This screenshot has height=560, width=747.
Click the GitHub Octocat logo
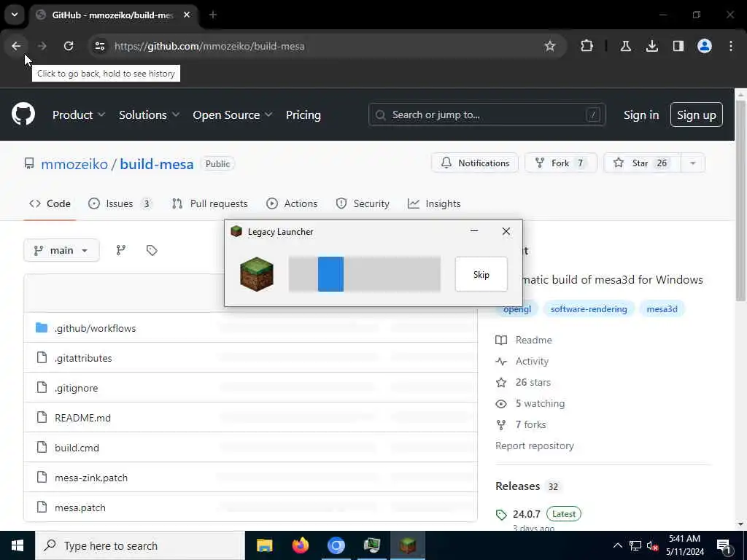(23, 114)
